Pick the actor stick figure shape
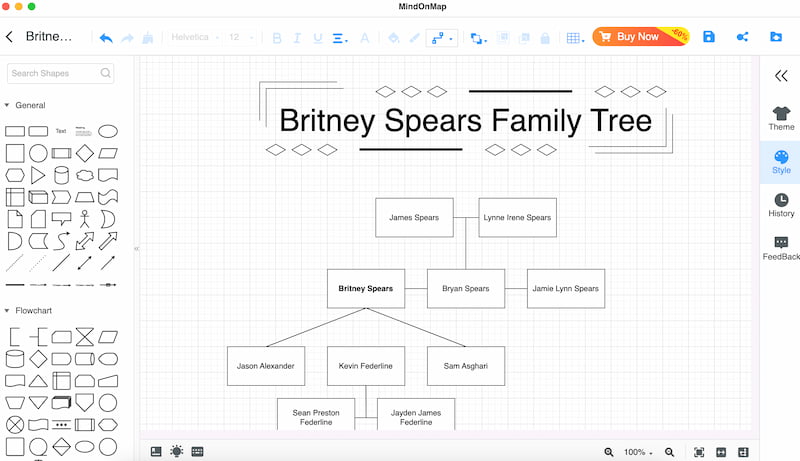The height and width of the screenshot is (461, 800). (x=85, y=219)
